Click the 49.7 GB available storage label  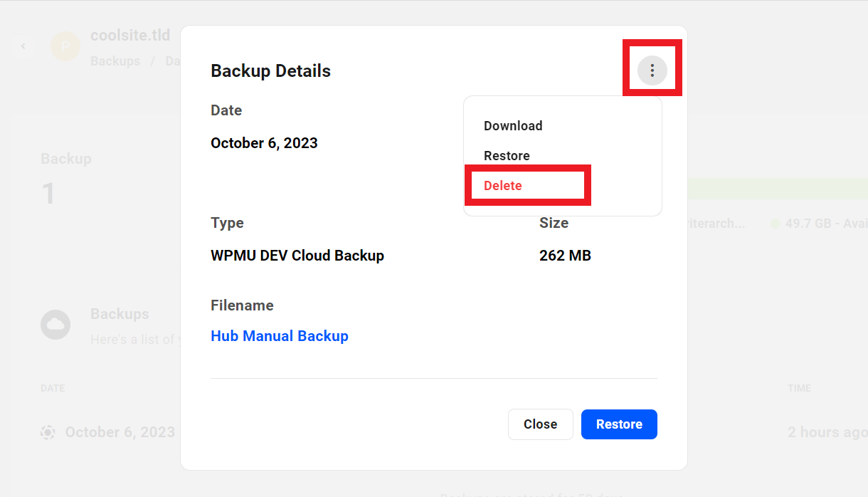click(x=825, y=224)
